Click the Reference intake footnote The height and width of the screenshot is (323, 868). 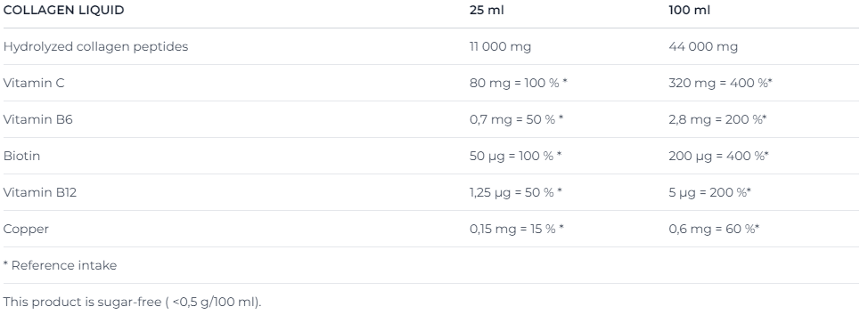click(x=60, y=265)
